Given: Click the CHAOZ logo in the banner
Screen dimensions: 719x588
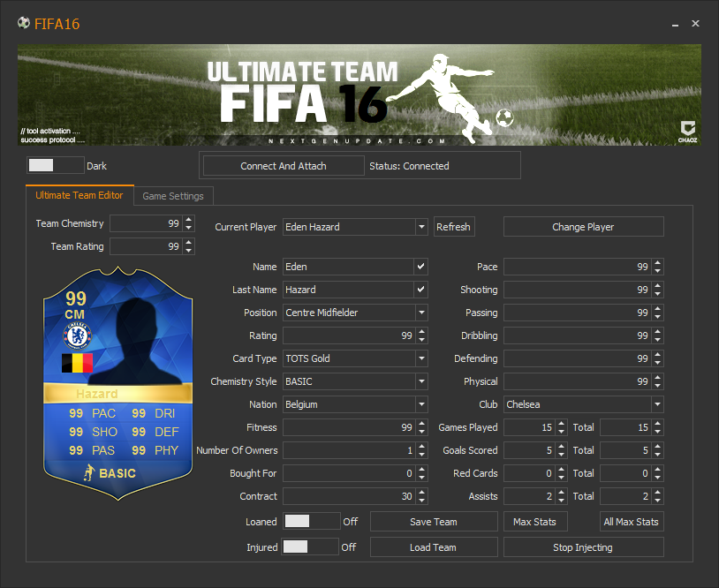Looking at the screenshot, I should 687,132.
